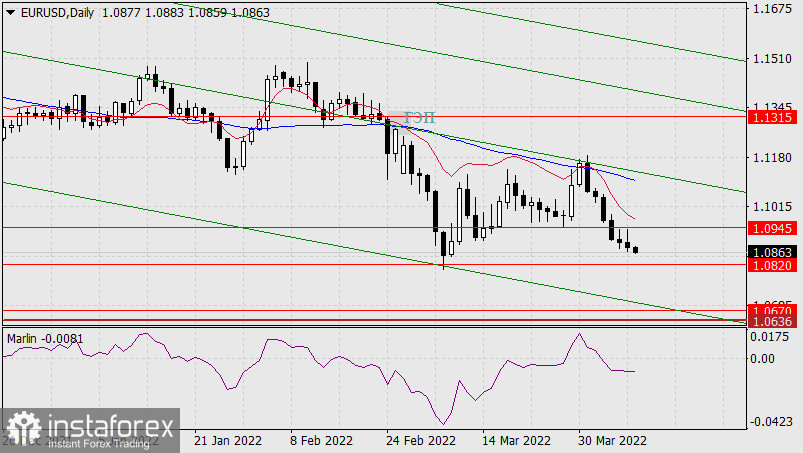Select the 1.0670 price level tag
This screenshot has height=453, width=803.
pos(773,311)
